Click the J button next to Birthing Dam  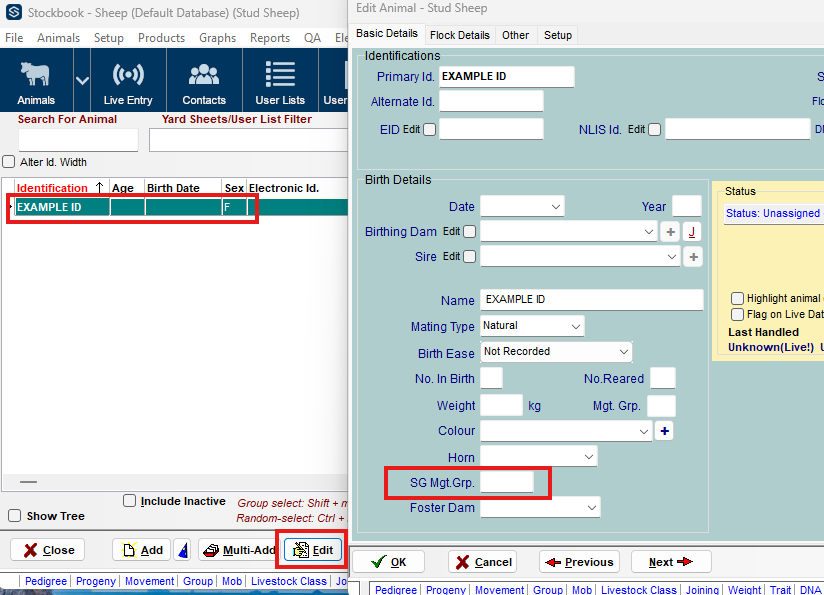[692, 232]
